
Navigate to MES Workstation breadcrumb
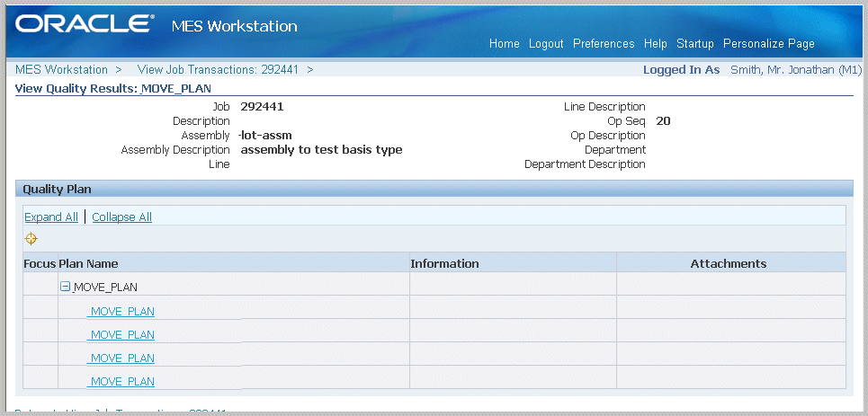point(61,70)
